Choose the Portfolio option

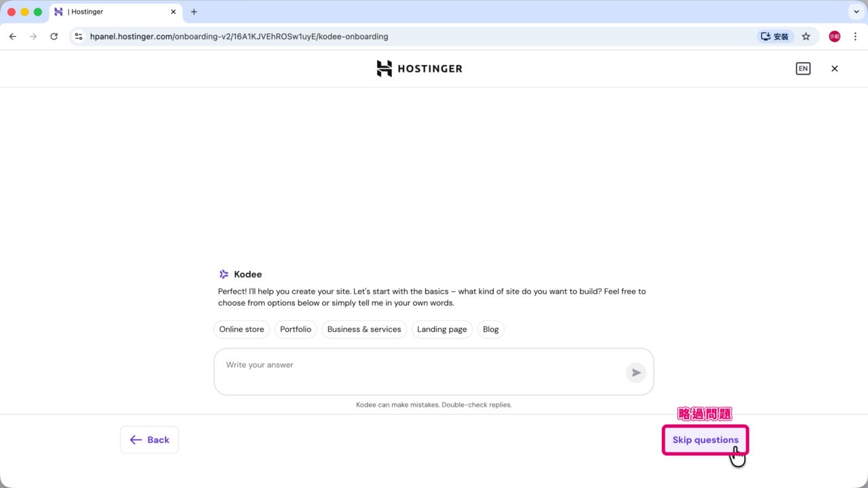[x=296, y=329]
